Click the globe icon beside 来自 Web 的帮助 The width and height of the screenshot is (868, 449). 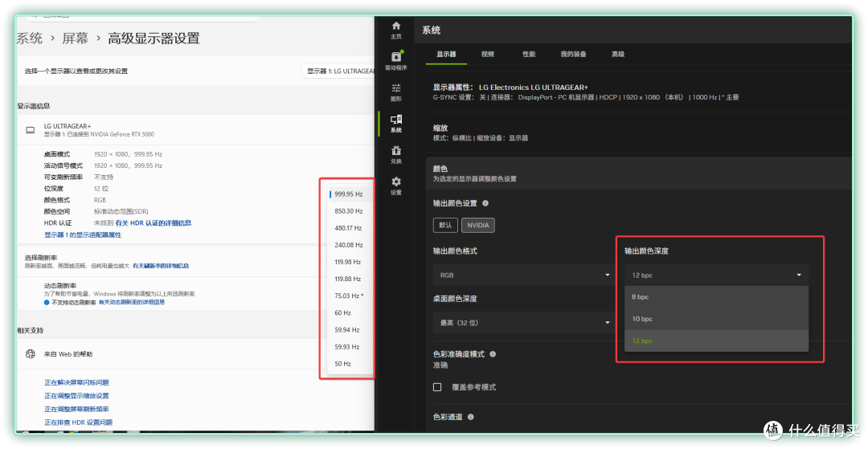(31, 354)
